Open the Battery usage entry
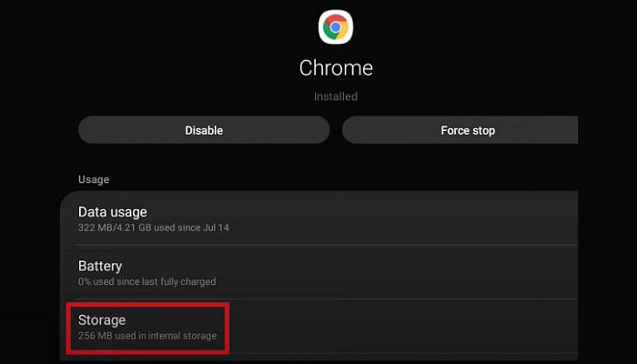The image size is (637, 364). pos(318,272)
